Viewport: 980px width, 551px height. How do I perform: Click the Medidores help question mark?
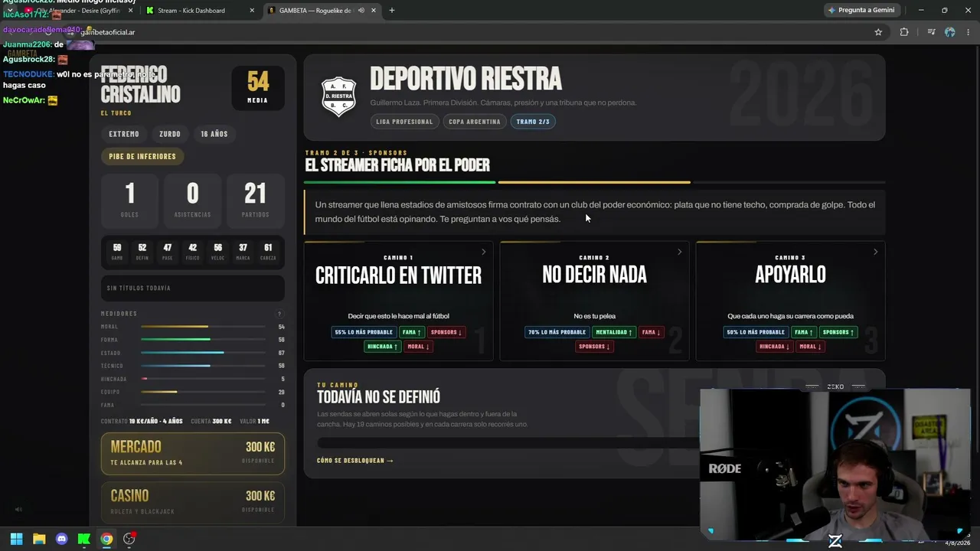pyautogui.click(x=279, y=314)
